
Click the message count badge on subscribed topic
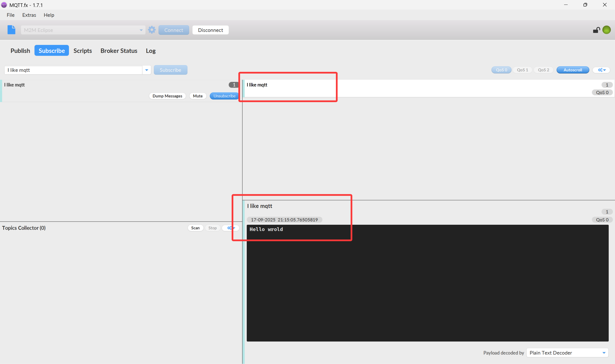coord(234,85)
